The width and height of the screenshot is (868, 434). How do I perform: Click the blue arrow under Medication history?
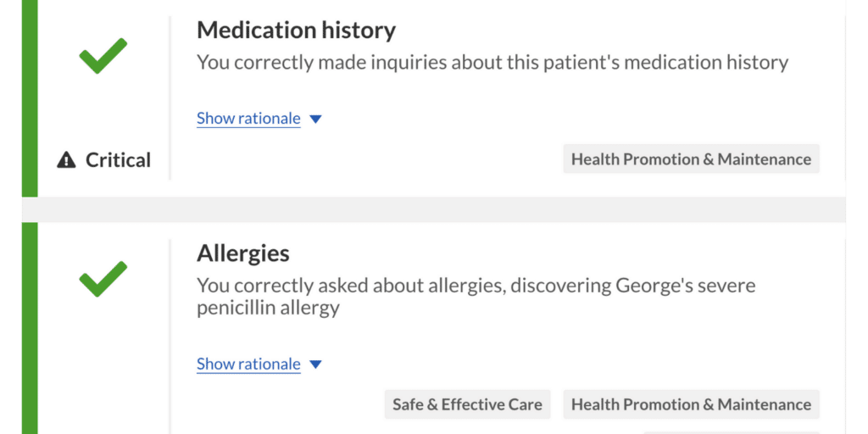click(315, 119)
